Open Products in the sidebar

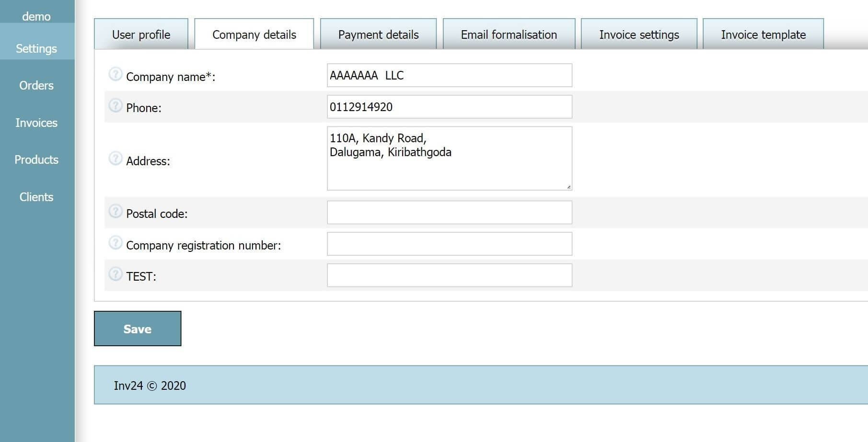36,159
